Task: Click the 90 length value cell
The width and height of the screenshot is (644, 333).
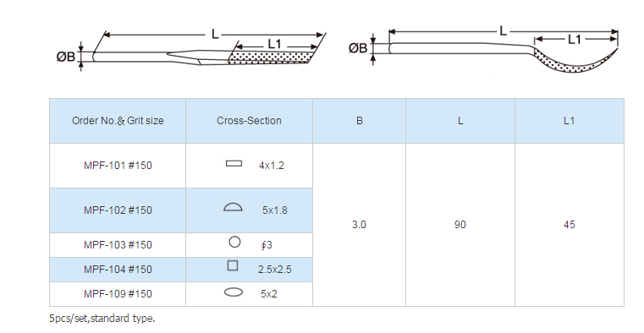Action: (x=460, y=225)
